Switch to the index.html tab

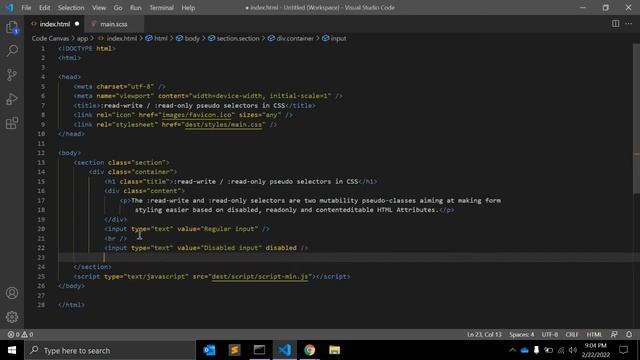(55, 24)
